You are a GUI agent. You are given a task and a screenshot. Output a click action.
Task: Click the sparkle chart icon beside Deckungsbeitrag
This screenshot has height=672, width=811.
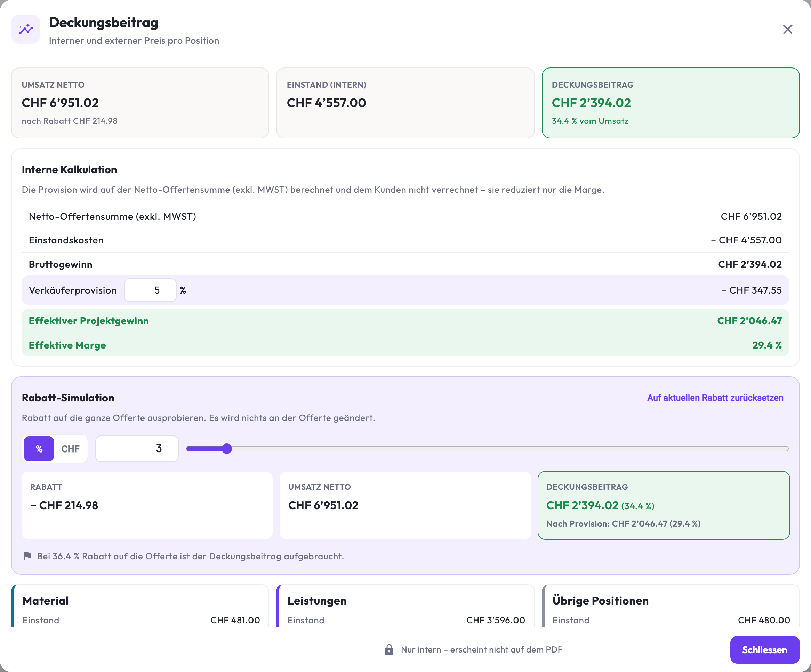26,29
